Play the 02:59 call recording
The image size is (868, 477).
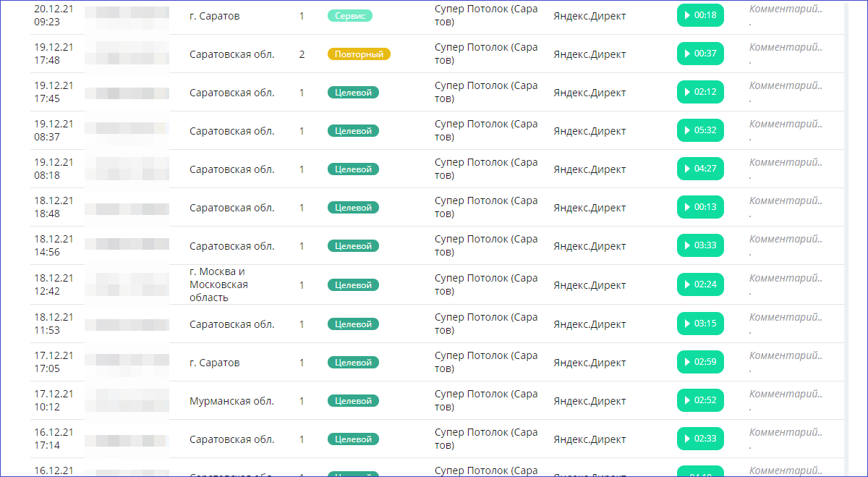pyautogui.click(x=699, y=362)
